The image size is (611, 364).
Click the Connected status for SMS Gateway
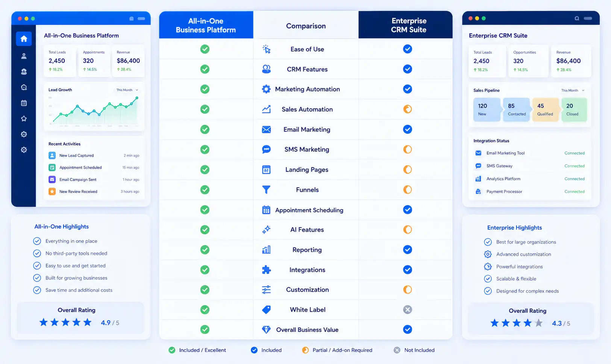pyautogui.click(x=575, y=166)
